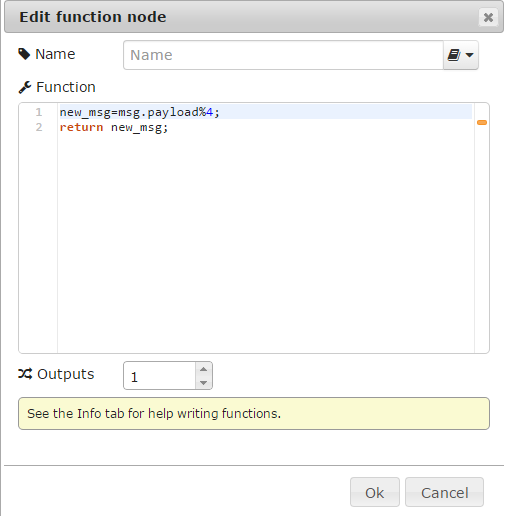Decrease the Outputs count with down arrow
The width and height of the screenshot is (505, 516).
[x=204, y=383]
